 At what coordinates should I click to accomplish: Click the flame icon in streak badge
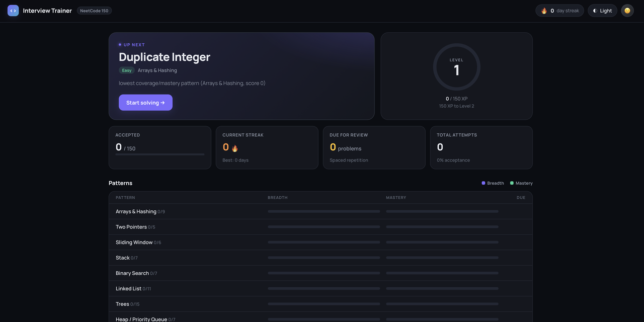pyautogui.click(x=544, y=11)
